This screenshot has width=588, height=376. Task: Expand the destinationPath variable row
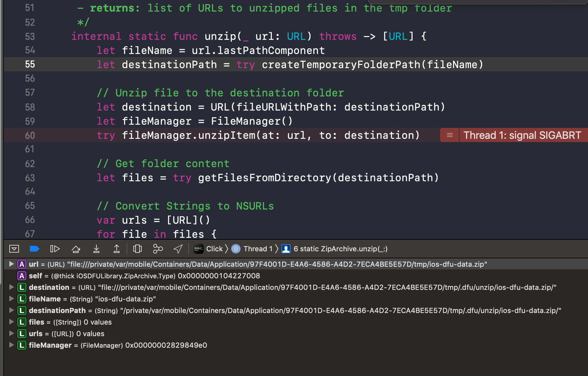(x=11, y=310)
